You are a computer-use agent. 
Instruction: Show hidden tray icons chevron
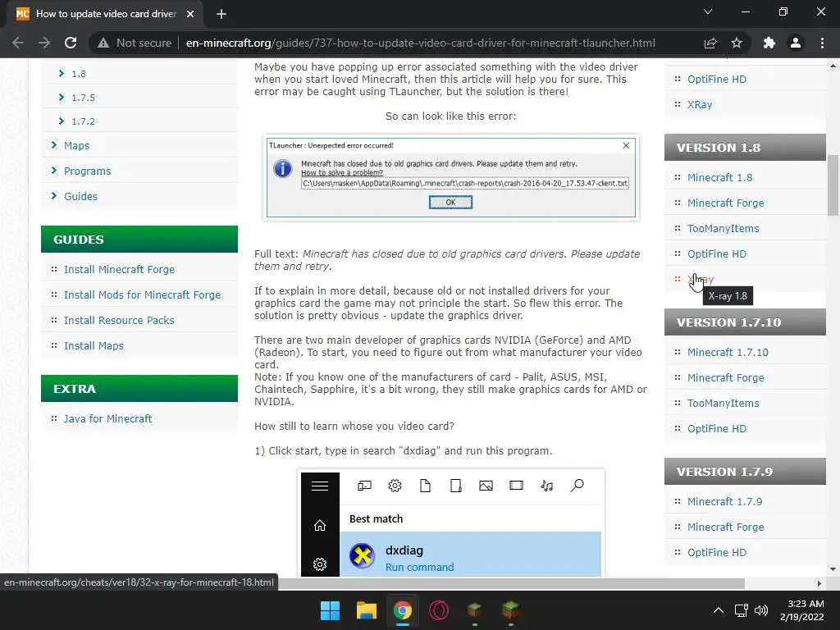coord(719,610)
